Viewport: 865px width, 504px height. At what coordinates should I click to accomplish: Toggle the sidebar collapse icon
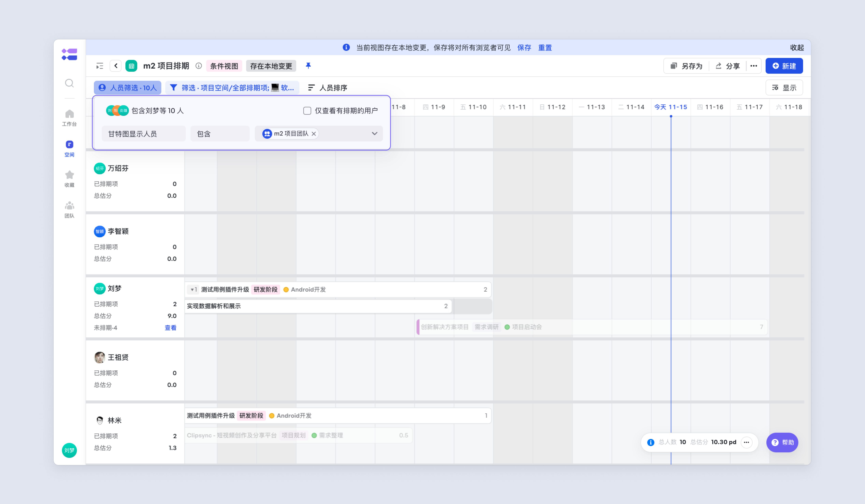100,66
